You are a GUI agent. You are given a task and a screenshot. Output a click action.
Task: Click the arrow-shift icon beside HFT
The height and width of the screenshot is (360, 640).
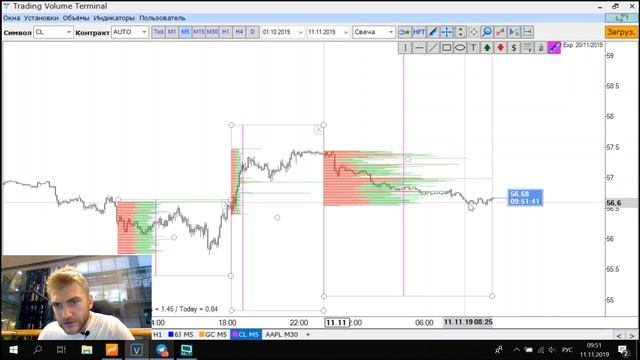click(x=404, y=32)
